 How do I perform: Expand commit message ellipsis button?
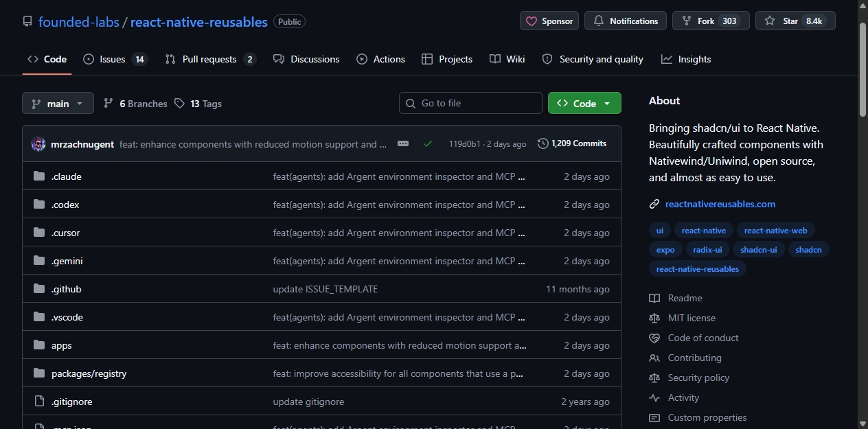pyautogui.click(x=403, y=143)
